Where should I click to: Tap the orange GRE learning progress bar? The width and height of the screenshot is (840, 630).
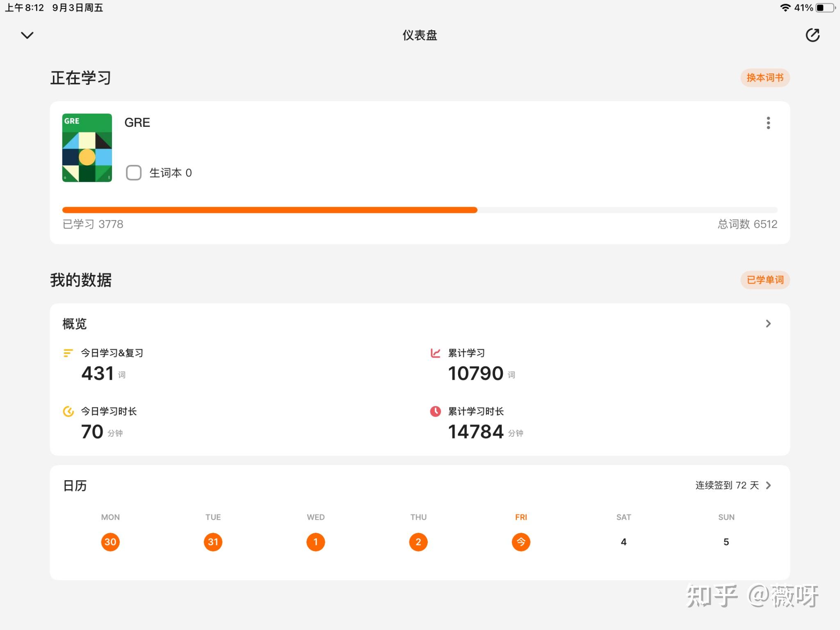269,210
